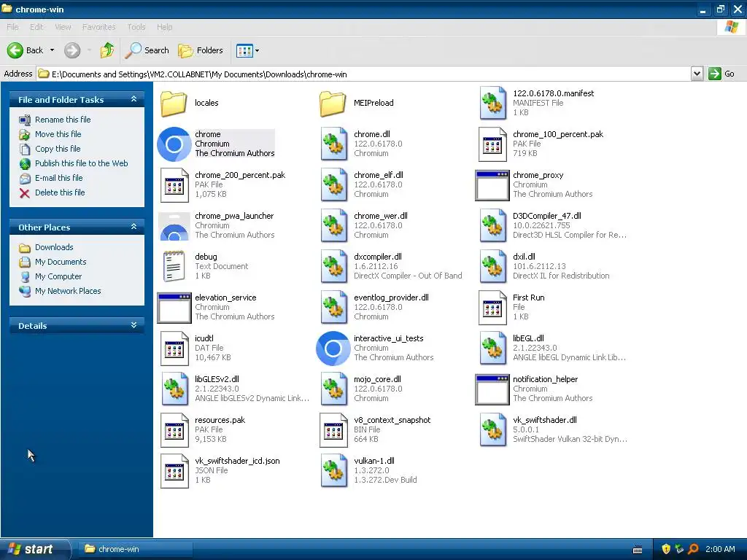
Task: Select the notification_helper executable icon
Action: click(492, 389)
